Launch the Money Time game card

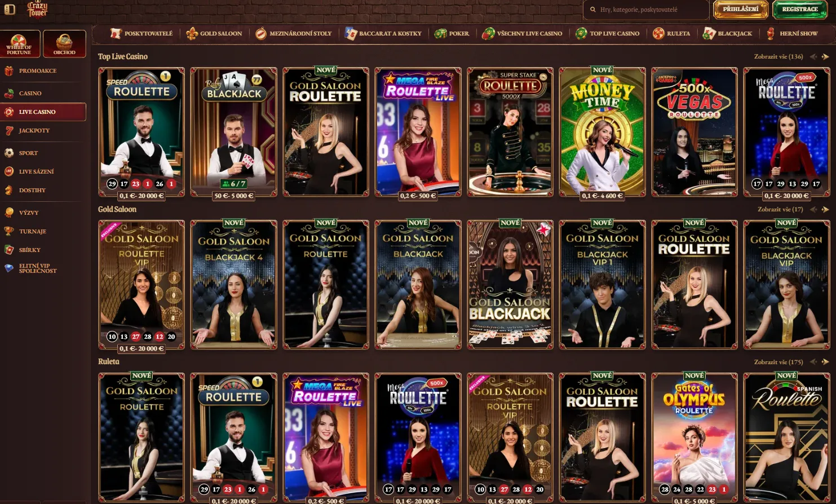tap(602, 132)
